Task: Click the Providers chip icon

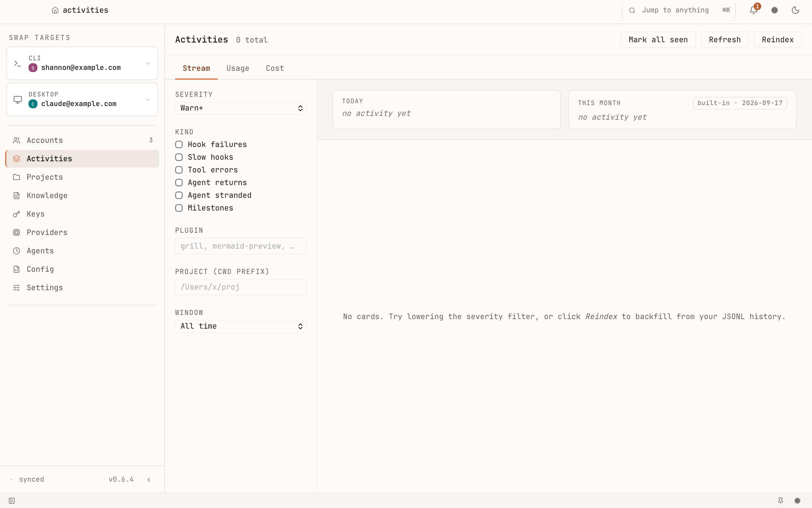Action: pos(16,232)
